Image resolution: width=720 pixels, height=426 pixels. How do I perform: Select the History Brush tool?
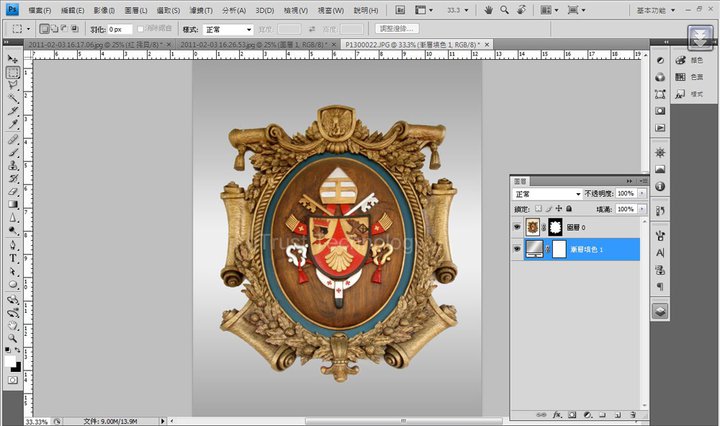click(13, 178)
